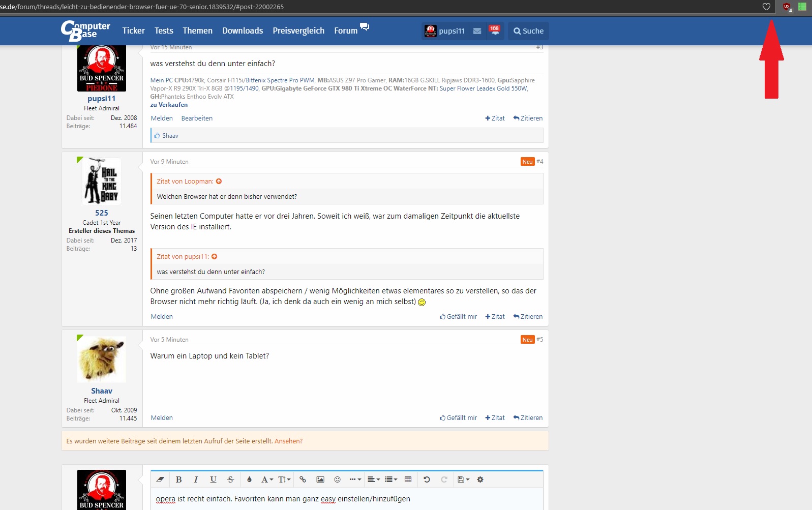Open private messages envelope icon

pos(477,31)
